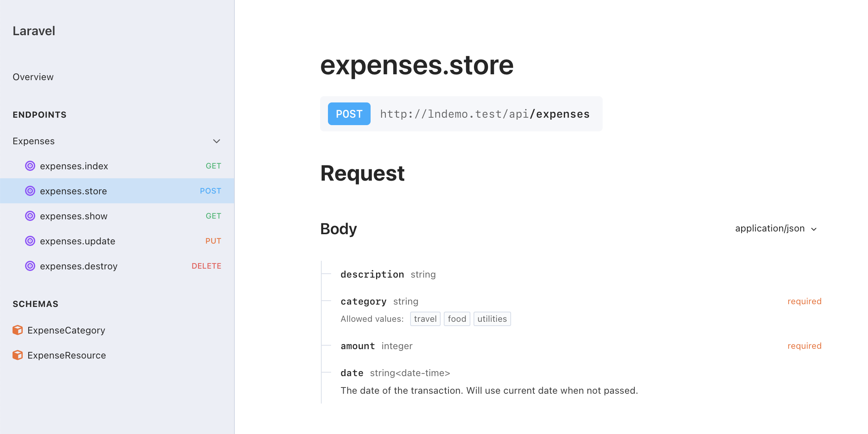This screenshot has height=434, width=868.
Task: Click the ExpenseResource schema cube icon
Action: pyautogui.click(x=18, y=355)
